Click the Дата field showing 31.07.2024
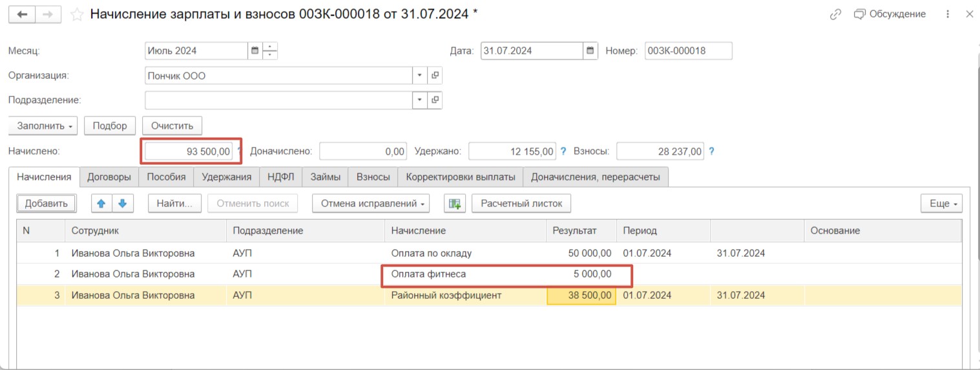 pyautogui.click(x=532, y=50)
